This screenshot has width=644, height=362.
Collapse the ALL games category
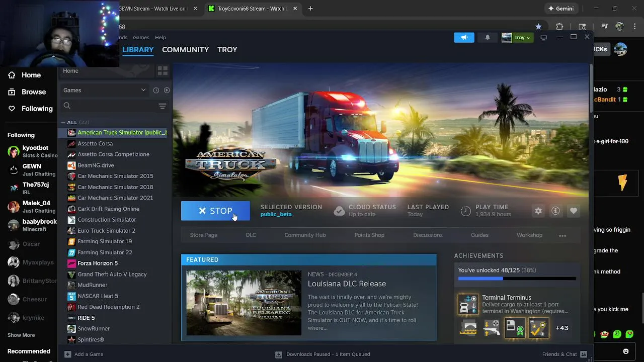(63, 122)
